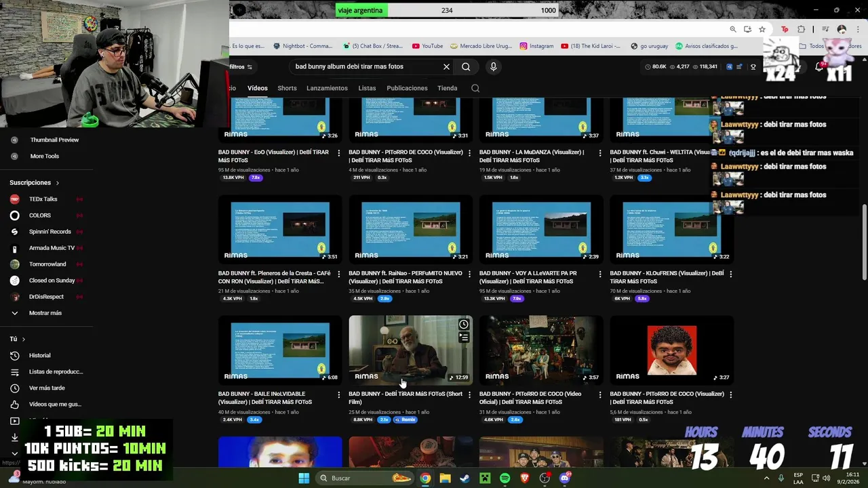Open the filtros search filter button
868x488 pixels.
click(241, 66)
